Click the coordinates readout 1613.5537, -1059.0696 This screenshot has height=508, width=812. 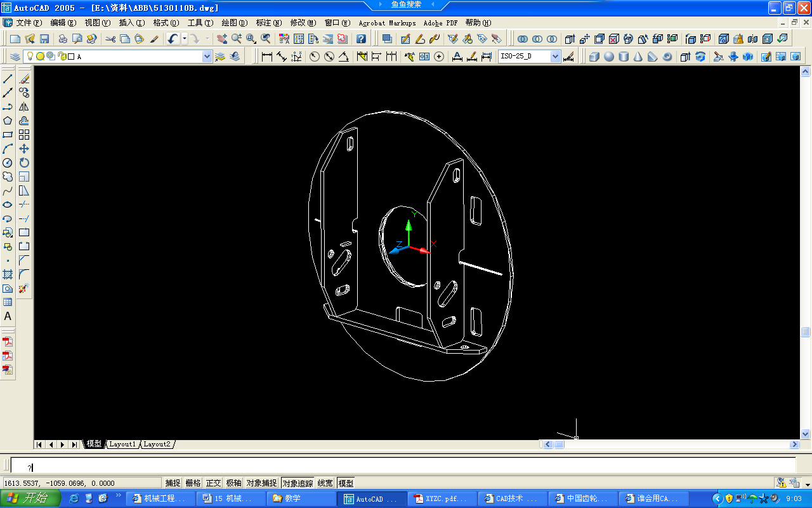(x=82, y=483)
